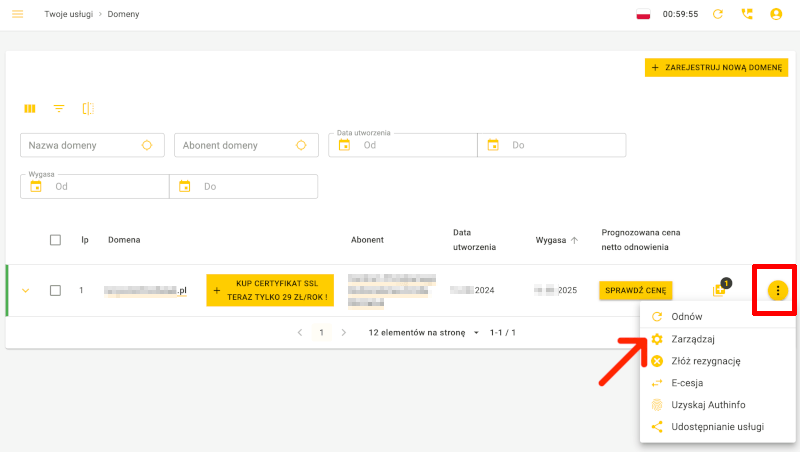The image size is (800, 452).
Task: Tick the select-all checkbox in table header
Action: [55, 240]
